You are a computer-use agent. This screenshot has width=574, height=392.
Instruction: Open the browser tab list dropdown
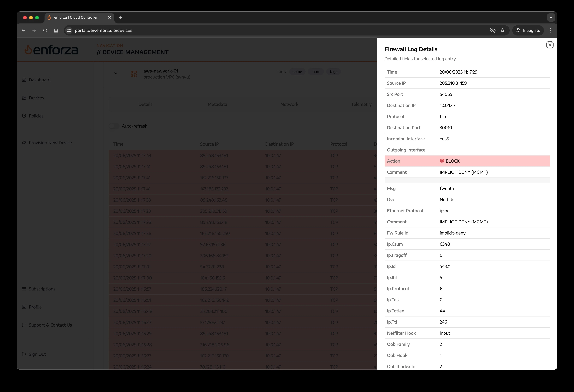click(x=551, y=17)
